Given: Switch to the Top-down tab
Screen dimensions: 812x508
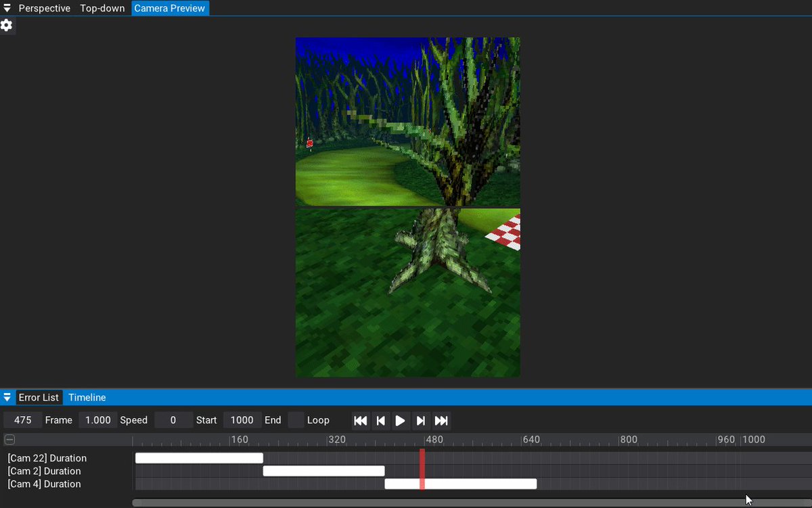Looking at the screenshot, I should [102, 8].
